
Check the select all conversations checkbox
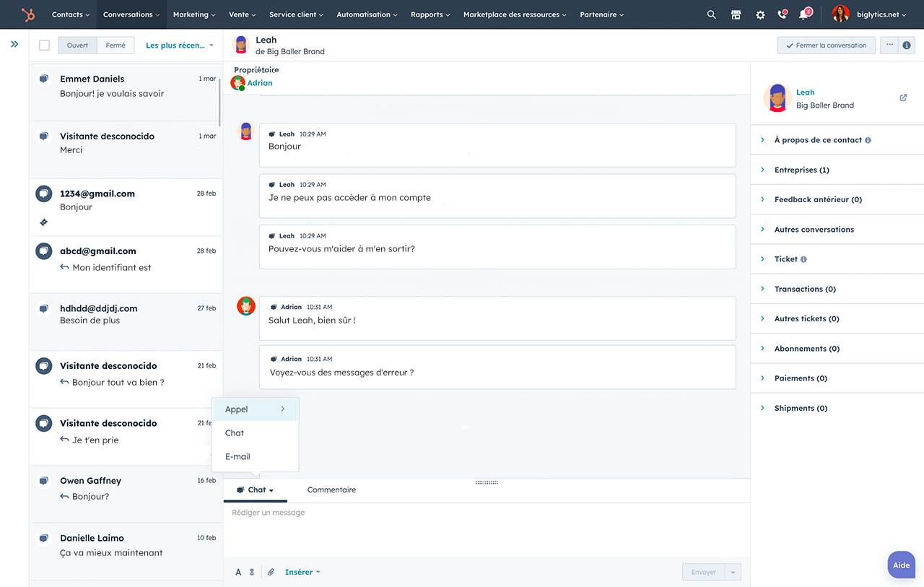45,45
